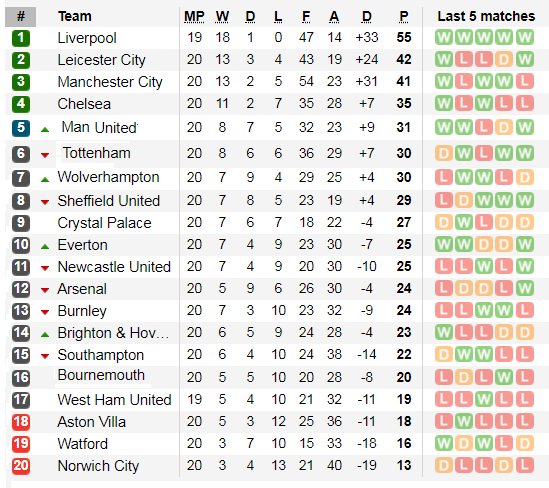Image resolution: width=549 pixels, height=488 pixels.
Task: Click the Last 5 matches header
Action: point(486,16)
